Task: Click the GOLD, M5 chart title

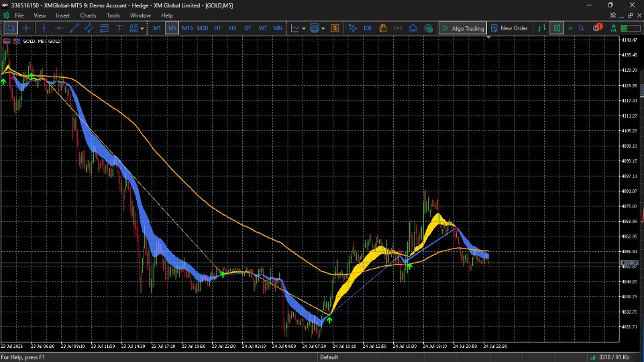Action: [42, 41]
